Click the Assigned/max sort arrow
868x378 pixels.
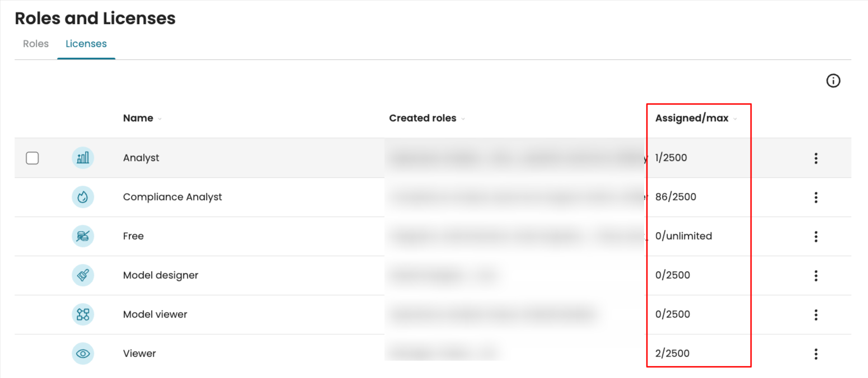coord(735,119)
